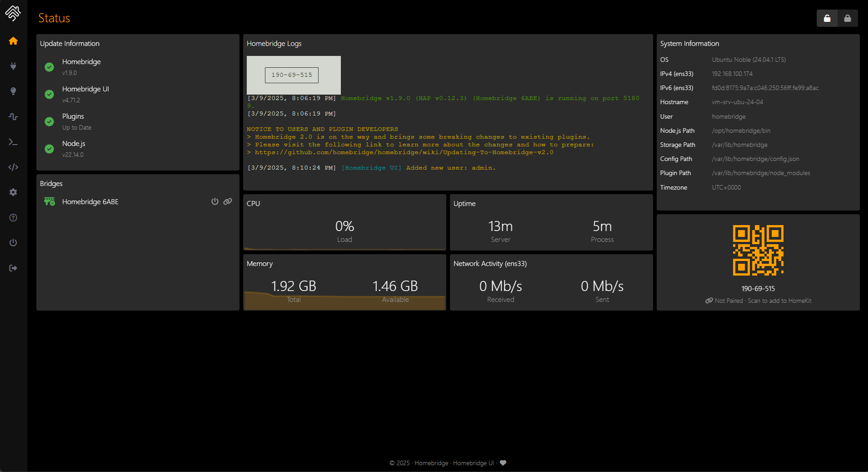Open the Homebridge logo at sidebar top
Image resolution: width=868 pixels, height=472 pixels.
13,13
